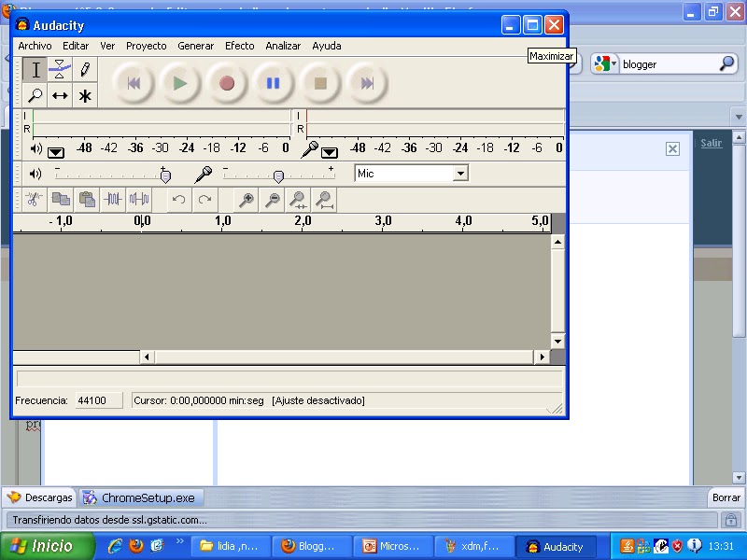Select the Envelope tool in Audacity
This screenshot has width=747, height=560.
60,69
